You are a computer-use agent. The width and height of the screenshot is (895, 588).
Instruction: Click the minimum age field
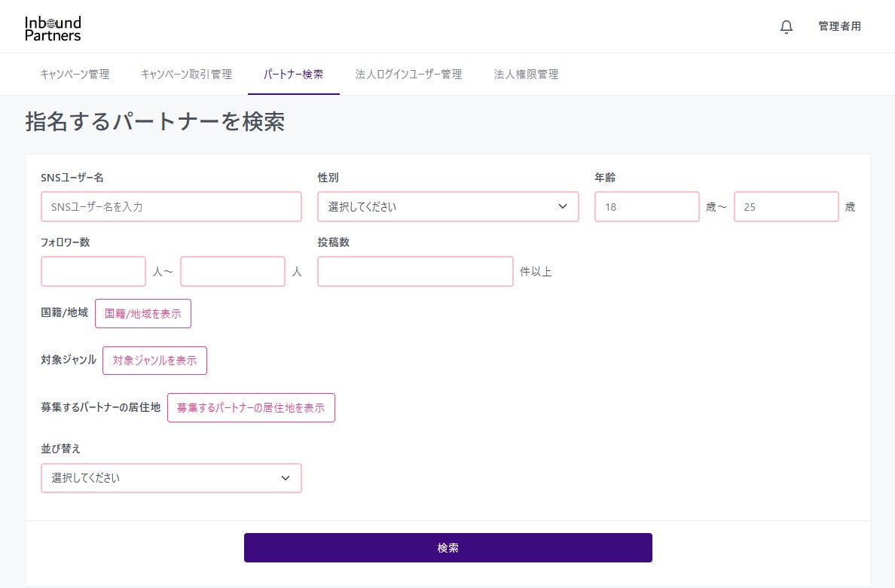pyautogui.click(x=646, y=207)
